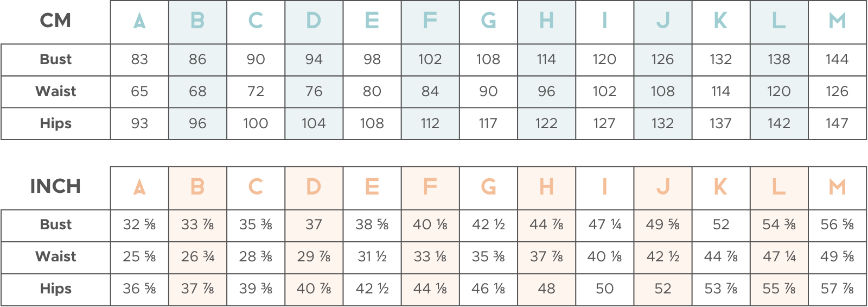Select the inch waist value 31 ½
Image resolution: width=868 pixels, height=307 pixels.
click(372, 256)
